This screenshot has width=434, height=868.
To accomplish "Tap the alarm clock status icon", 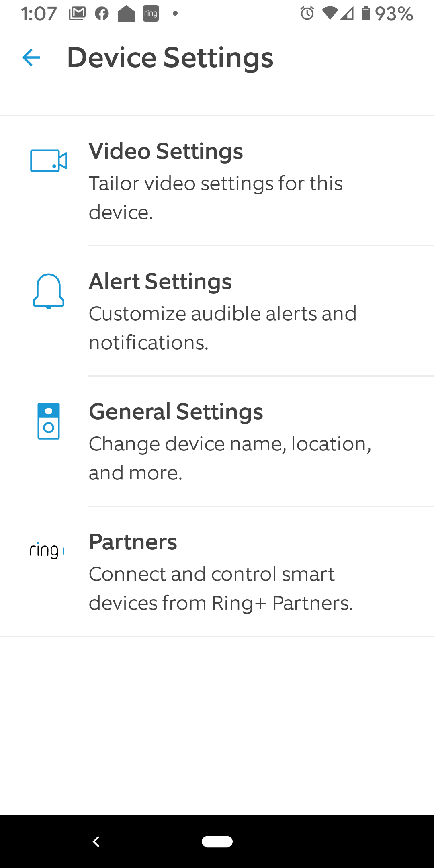I will [306, 13].
